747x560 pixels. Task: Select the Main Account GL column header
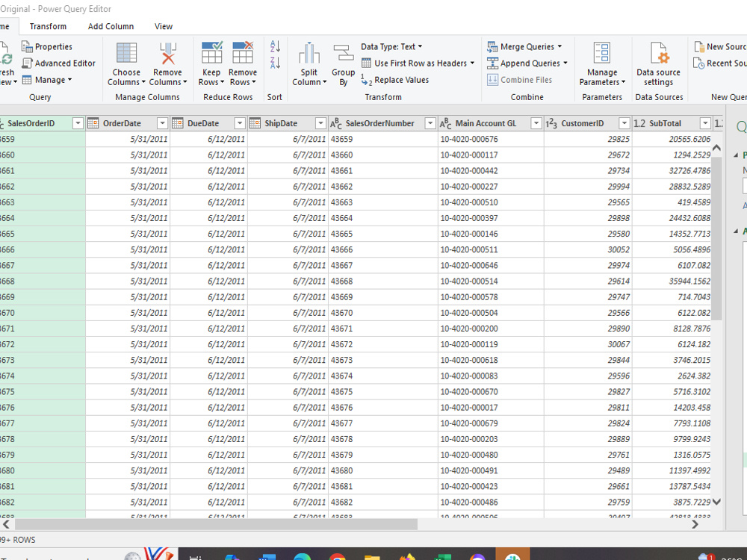pyautogui.click(x=486, y=123)
